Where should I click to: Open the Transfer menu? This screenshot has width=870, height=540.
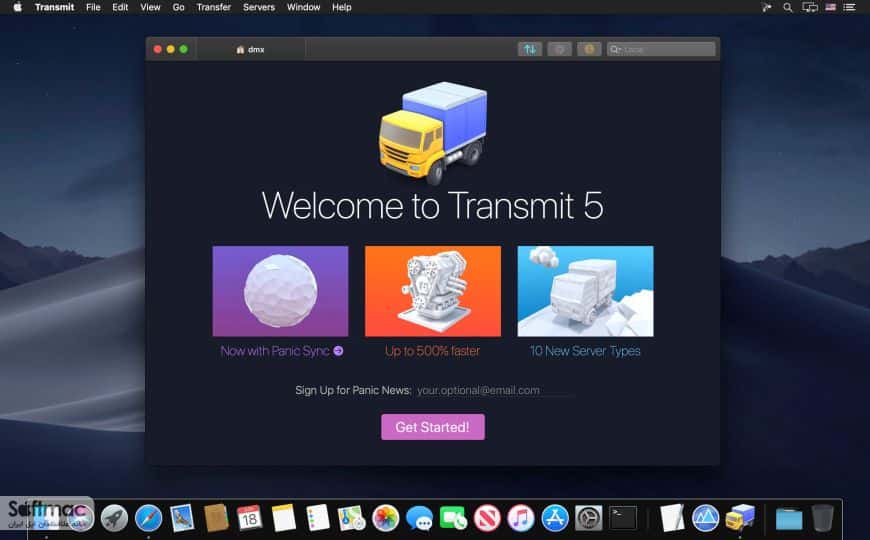214,7
